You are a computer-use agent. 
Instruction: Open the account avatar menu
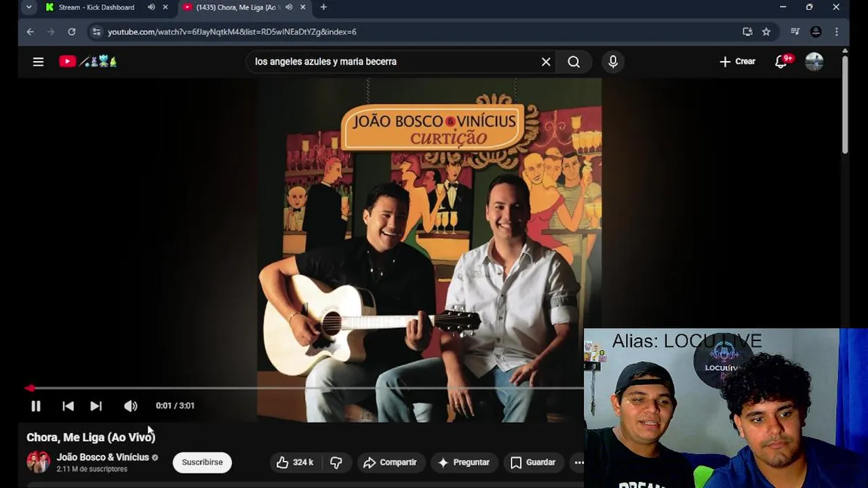coord(814,62)
